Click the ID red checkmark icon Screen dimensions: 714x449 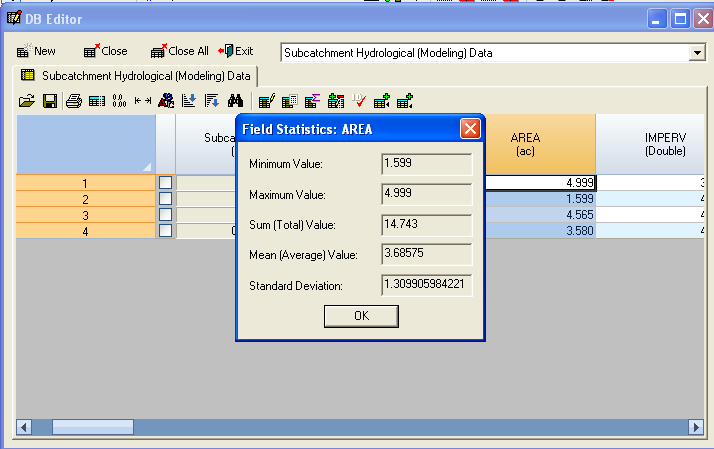click(x=359, y=101)
